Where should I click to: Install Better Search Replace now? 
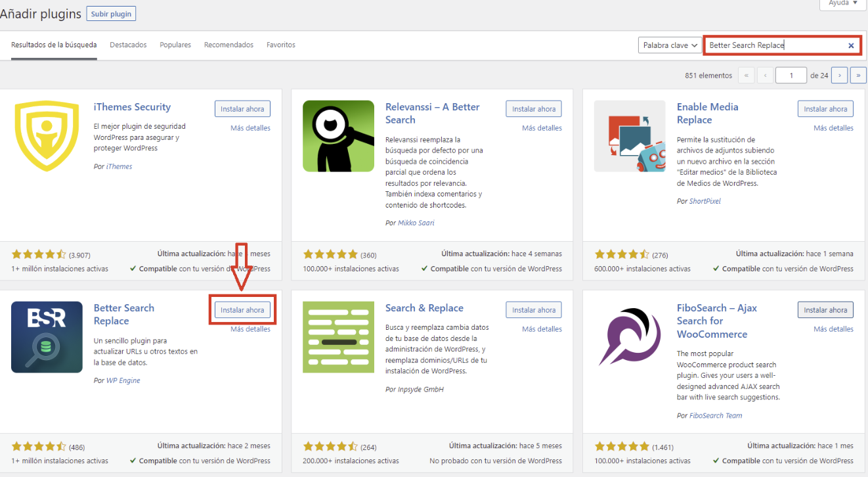[242, 310]
